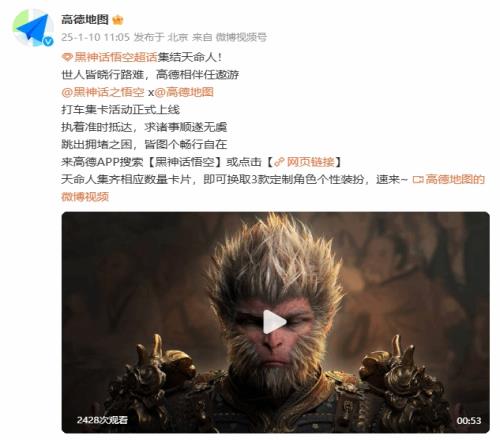500x440 pixels.
Task: Open the 高德地图 account name
Action: 85,20
